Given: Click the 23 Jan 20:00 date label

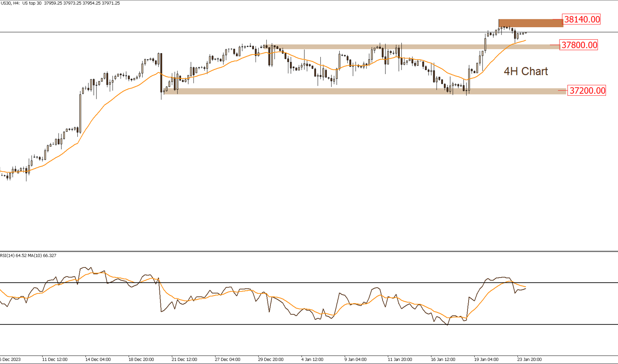Looking at the screenshot, I should pos(529,359).
